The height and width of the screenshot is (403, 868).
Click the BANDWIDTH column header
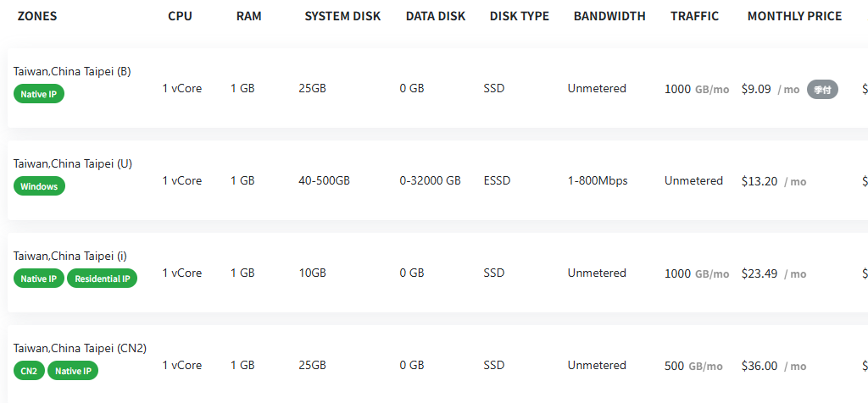[x=609, y=16]
